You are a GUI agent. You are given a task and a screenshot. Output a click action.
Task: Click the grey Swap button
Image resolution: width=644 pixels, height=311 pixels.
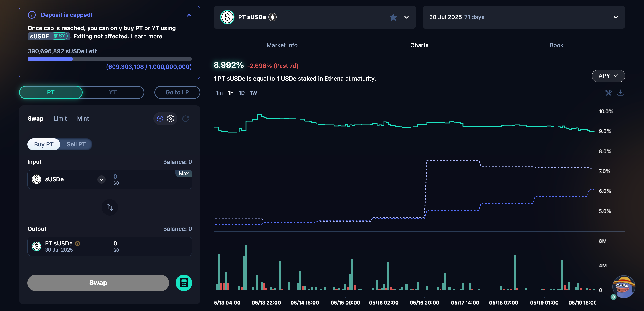click(x=98, y=283)
